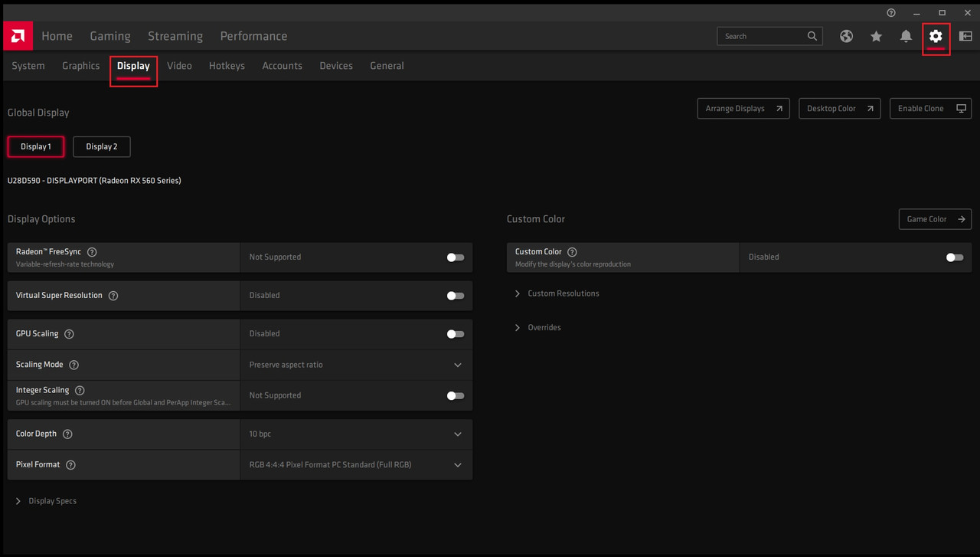
Task: Expand Display Specs section
Action: click(x=46, y=501)
